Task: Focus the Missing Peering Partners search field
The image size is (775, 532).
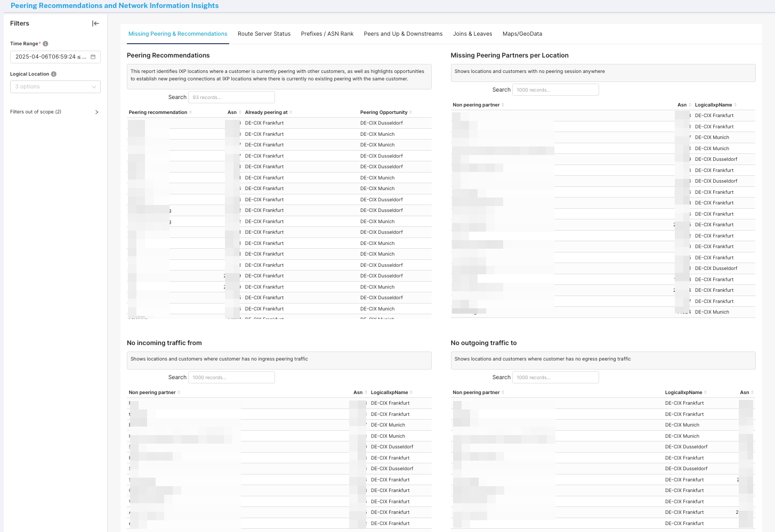Action: (x=555, y=90)
